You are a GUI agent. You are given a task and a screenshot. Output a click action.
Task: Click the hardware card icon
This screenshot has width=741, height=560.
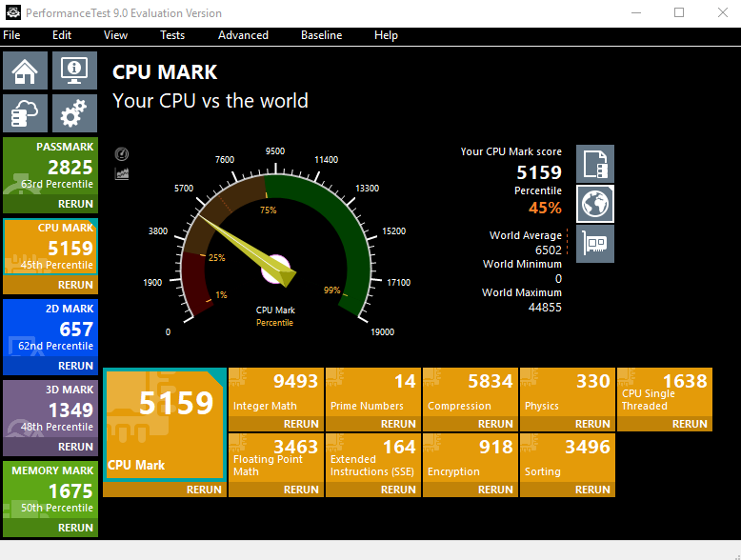tap(595, 244)
